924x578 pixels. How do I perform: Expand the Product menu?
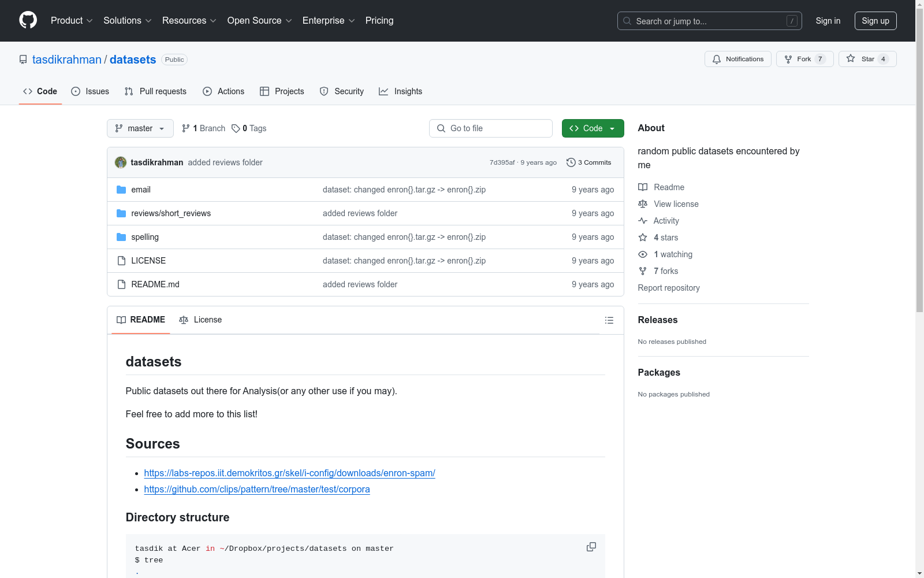[72, 20]
